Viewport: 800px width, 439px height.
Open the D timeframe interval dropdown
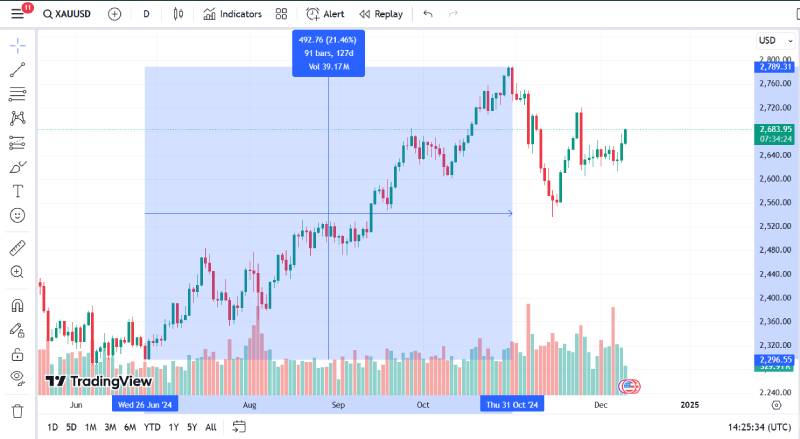146,14
